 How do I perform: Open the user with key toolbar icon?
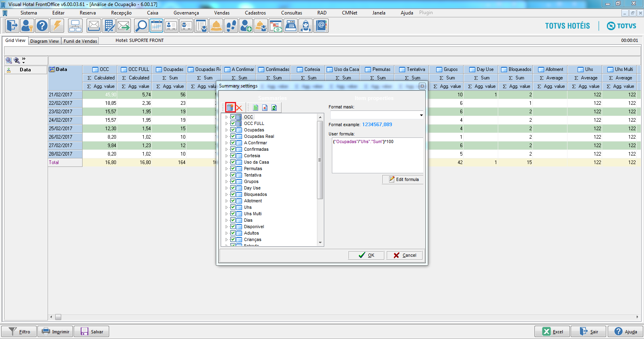coord(27,26)
